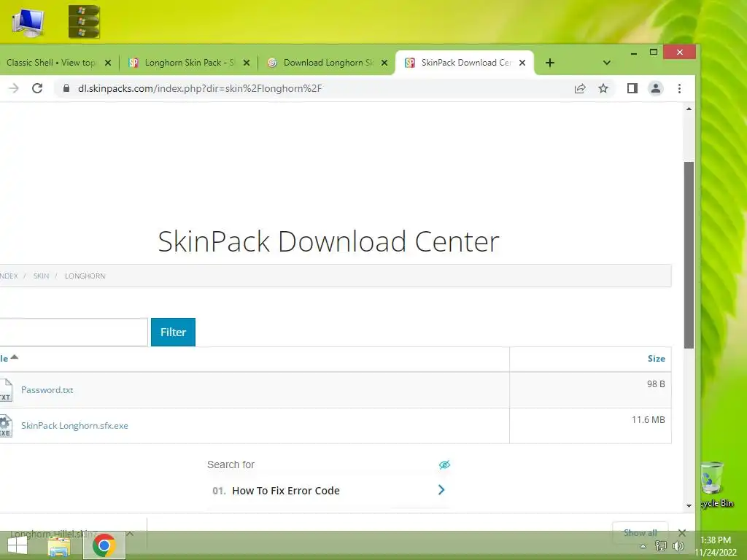Open the Chrome three-dot menu
This screenshot has height=560, width=747.
[x=679, y=88]
